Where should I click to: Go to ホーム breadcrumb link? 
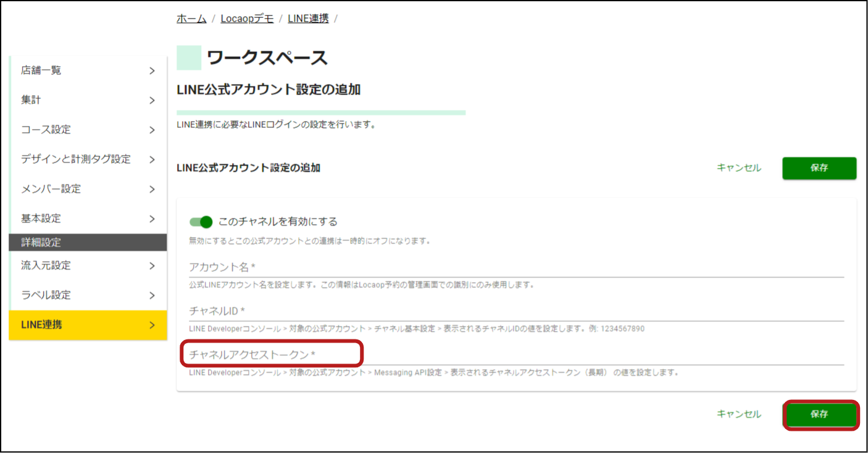pos(191,19)
